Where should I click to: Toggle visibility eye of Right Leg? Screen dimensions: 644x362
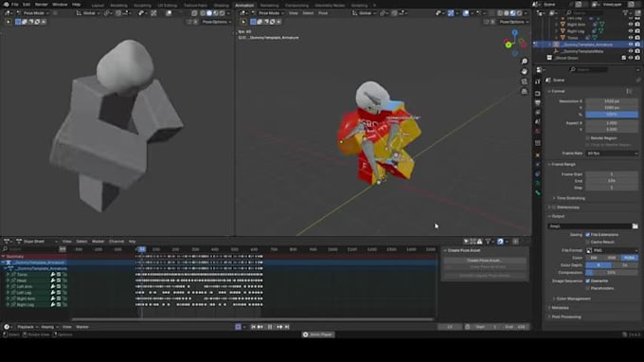(631, 31)
